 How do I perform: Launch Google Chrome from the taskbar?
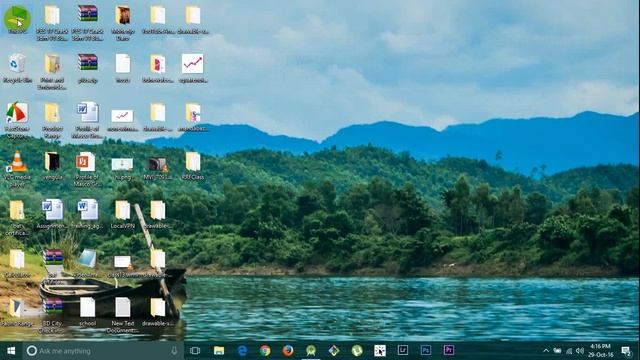point(265,351)
